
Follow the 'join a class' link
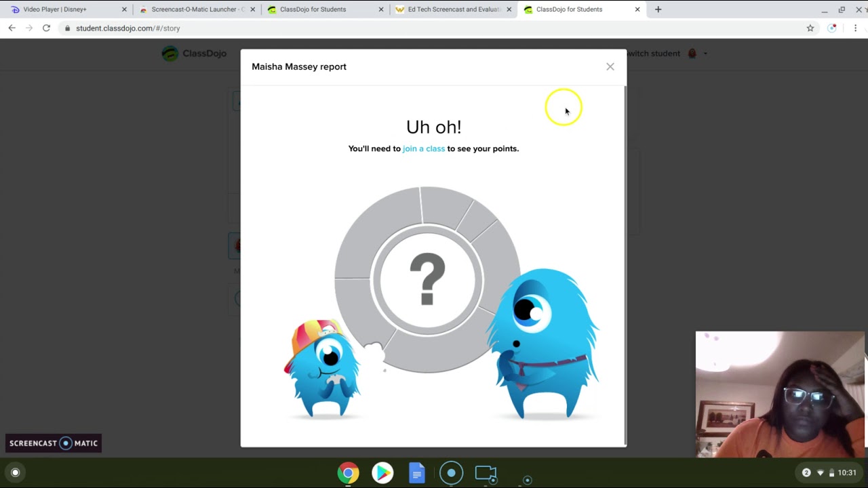[x=424, y=148]
